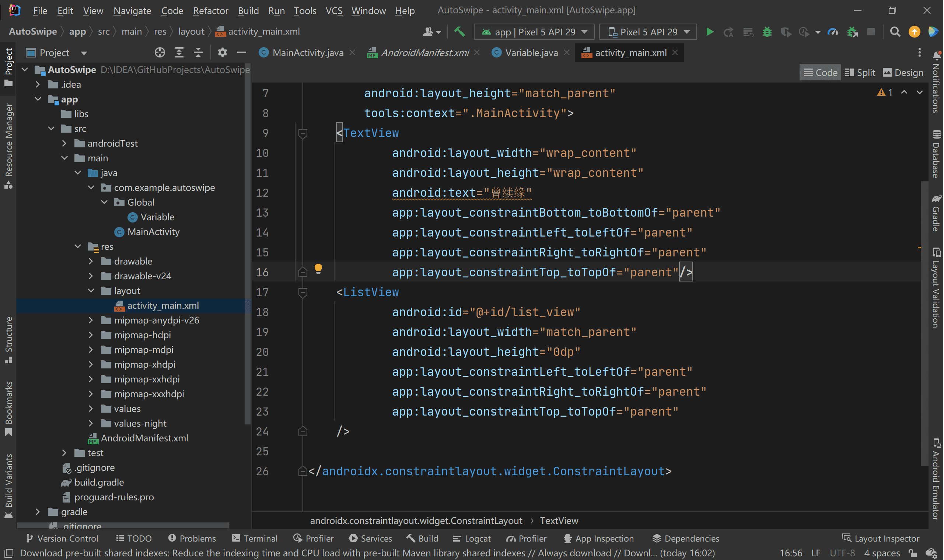Open the Build menu
The height and width of the screenshot is (560, 944).
coord(248,11)
